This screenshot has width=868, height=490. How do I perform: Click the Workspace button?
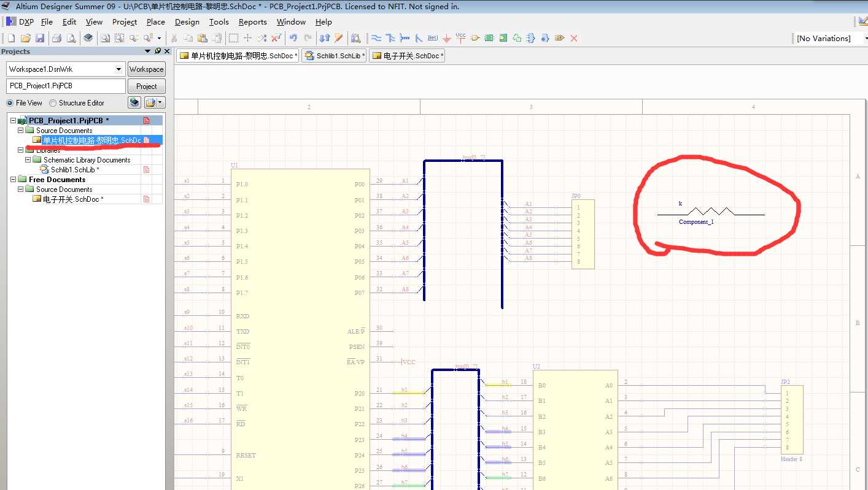(x=146, y=69)
